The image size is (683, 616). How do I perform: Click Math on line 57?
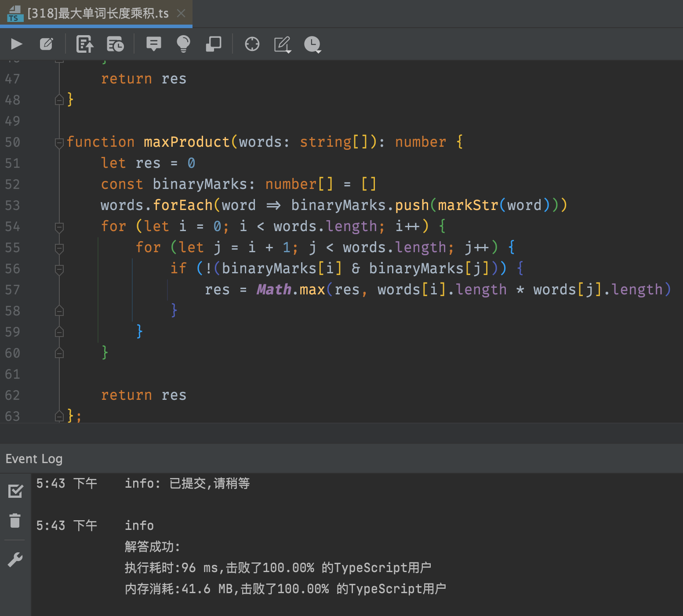click(x=274, y=290)
